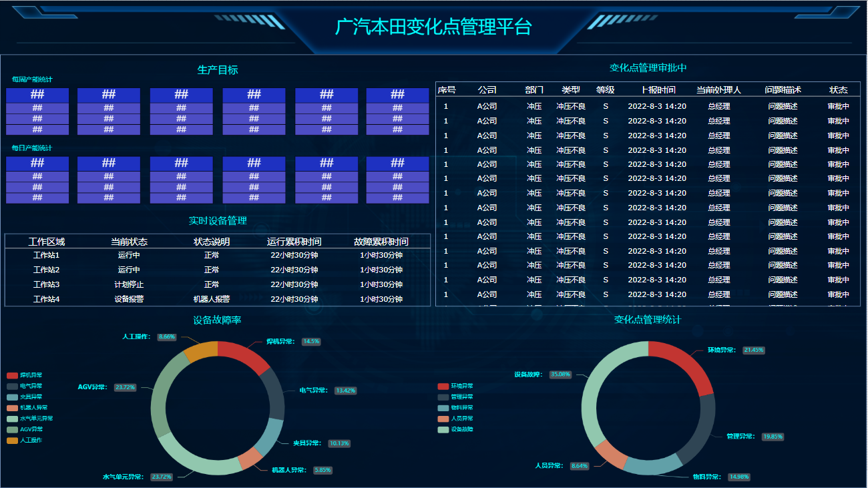
Task: Toggle 环境异常 legend entry in 变化点管理统计 chart
Action: tap(455, 386)
